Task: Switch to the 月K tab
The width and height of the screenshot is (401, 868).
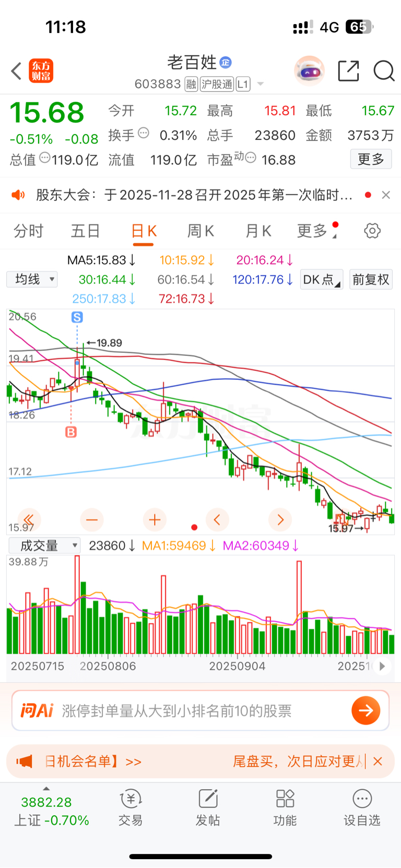Action: coord(258,231)
